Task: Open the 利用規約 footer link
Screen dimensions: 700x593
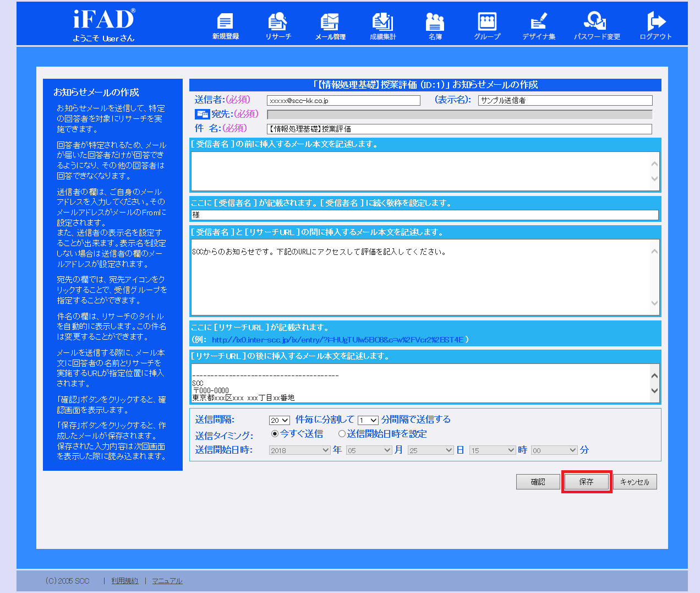Action: point(125,581)
